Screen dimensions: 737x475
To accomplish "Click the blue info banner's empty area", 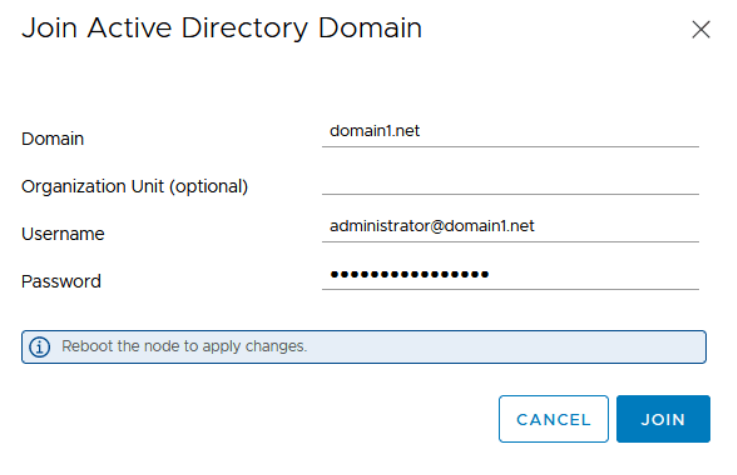I will (520, 347).
